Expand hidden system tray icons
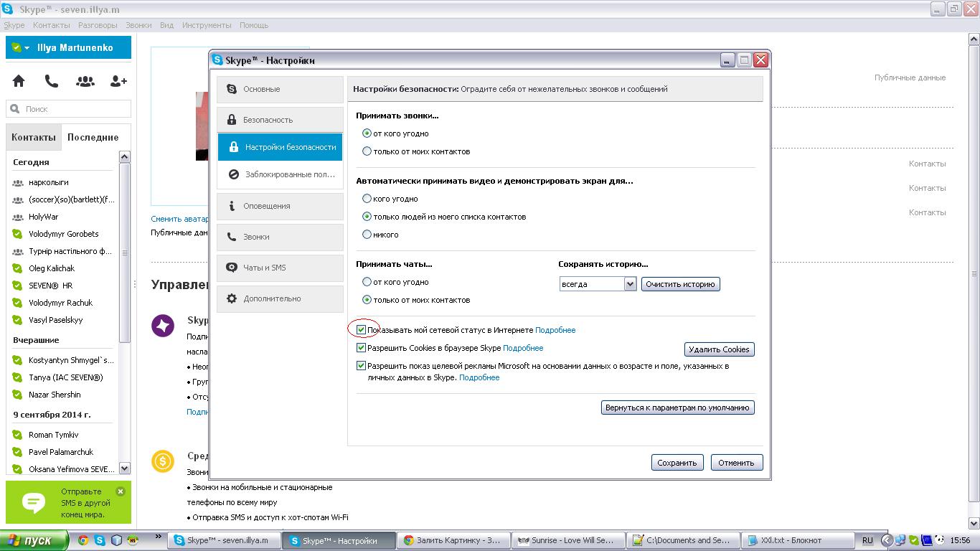This screenshot has height=551, width=980. click(x=886, y=540)
